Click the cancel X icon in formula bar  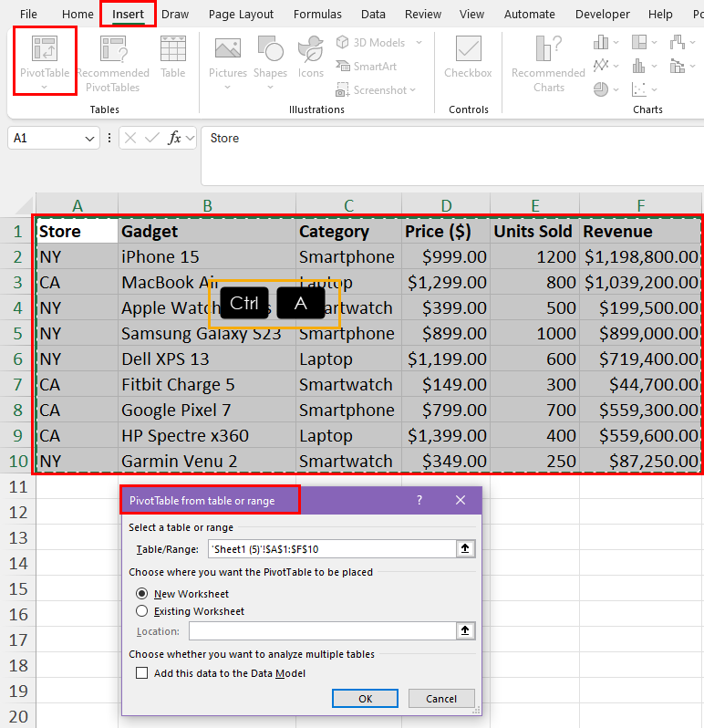[130, 138]
